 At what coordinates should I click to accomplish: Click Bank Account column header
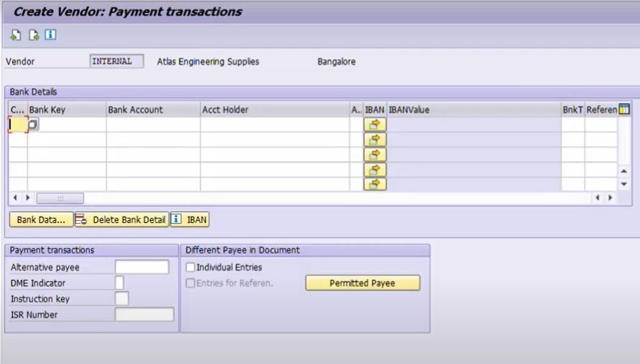[x=153, y=109]
